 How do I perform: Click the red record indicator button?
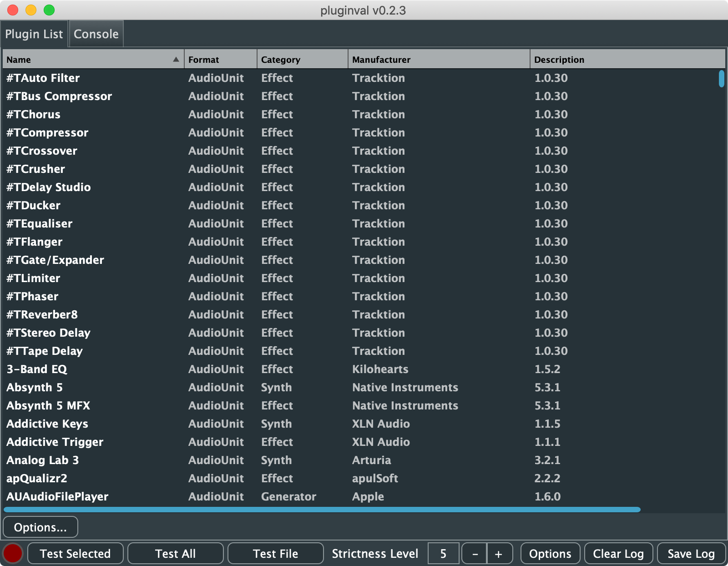click(x=13, y=553)
